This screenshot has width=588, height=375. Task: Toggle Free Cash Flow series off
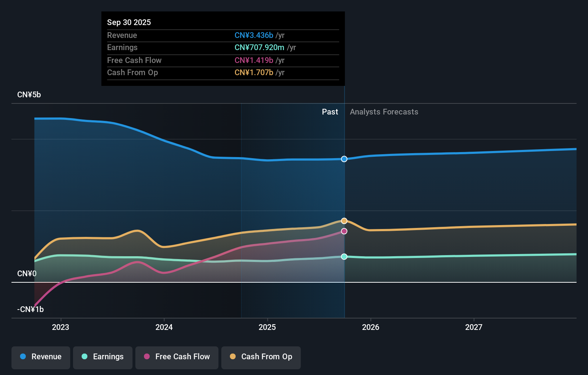click(x=177, y=357)
